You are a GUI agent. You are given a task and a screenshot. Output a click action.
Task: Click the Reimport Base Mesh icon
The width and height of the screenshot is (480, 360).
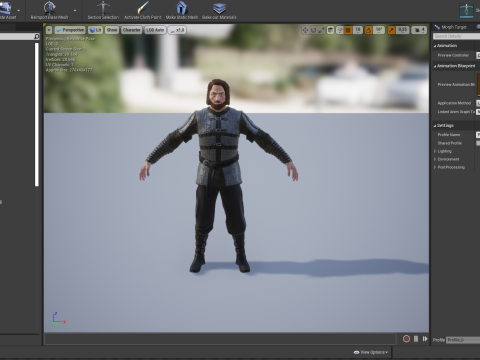click(x=49, y=8)
